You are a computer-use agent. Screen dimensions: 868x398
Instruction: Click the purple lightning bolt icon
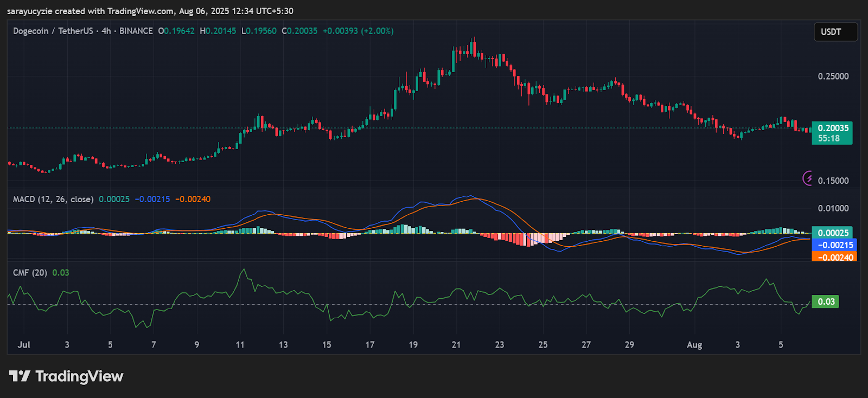808,178
